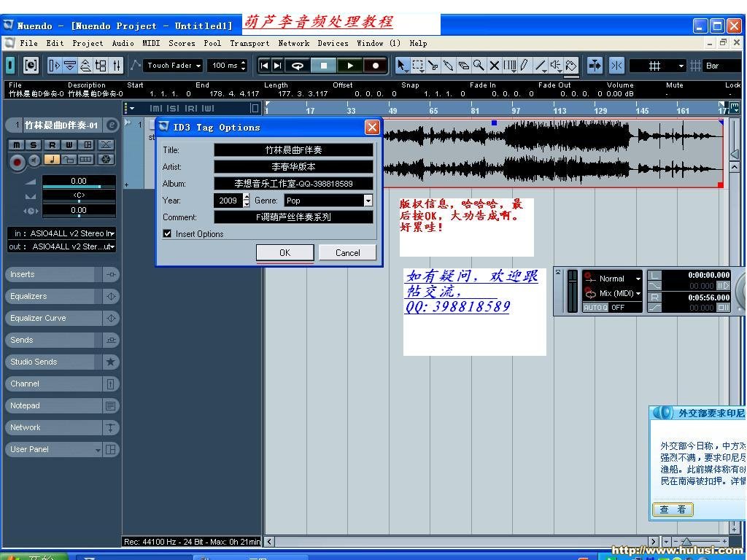This screenshot has width=747, height=560.
Task: Select the Play speaker tool
Action: [x=555, y=65]
